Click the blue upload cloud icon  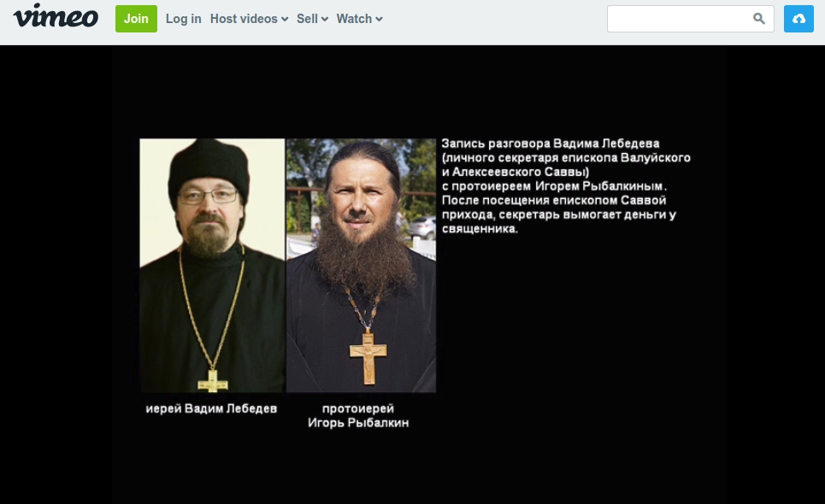798,19
